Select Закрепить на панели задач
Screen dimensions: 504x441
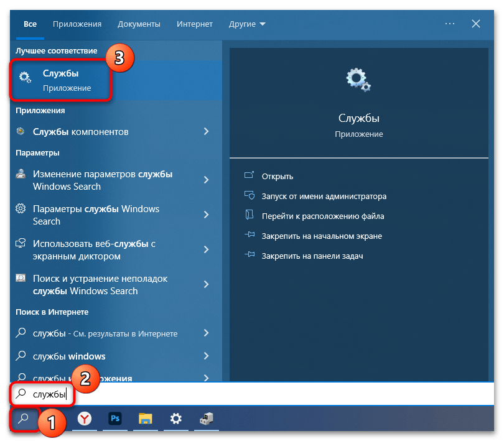pos(312,256)
